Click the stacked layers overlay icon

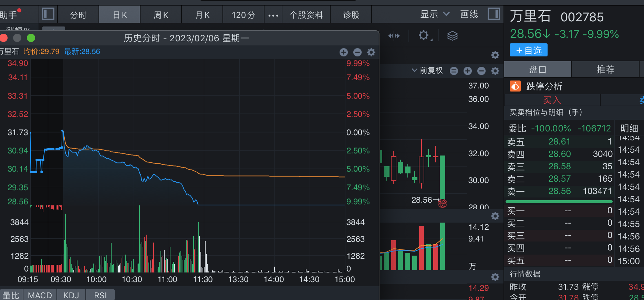click(x=452, y=35)
